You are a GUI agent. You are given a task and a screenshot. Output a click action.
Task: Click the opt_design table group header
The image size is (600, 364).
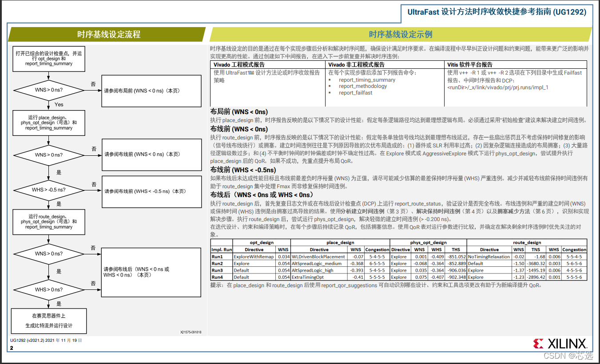[x=262, y=242]
